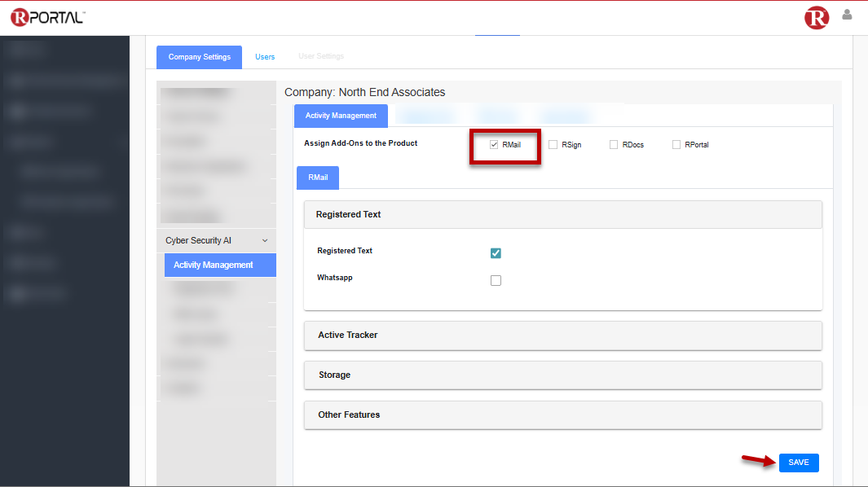Open the top Activity Management tab

tap(341, 116)
